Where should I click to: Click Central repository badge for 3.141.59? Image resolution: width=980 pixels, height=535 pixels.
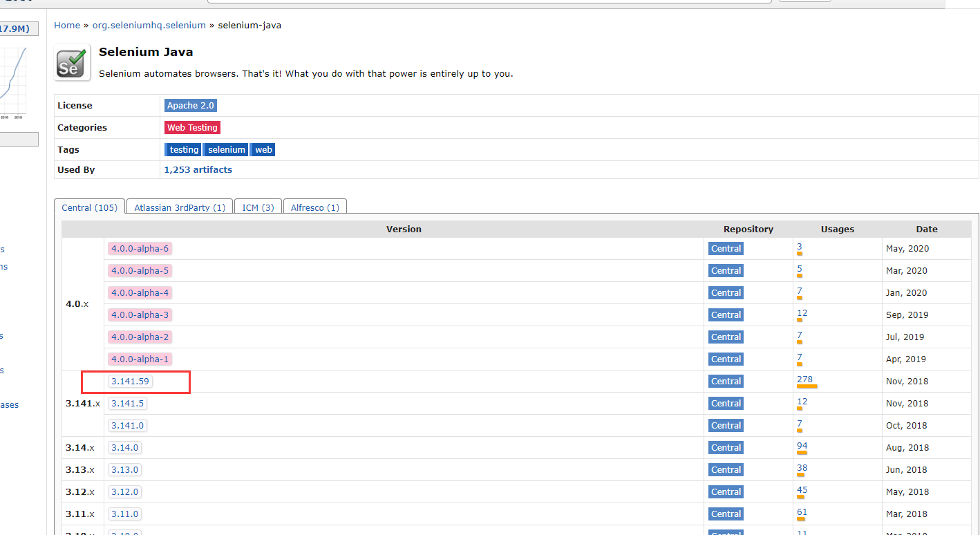click(726, 382)
